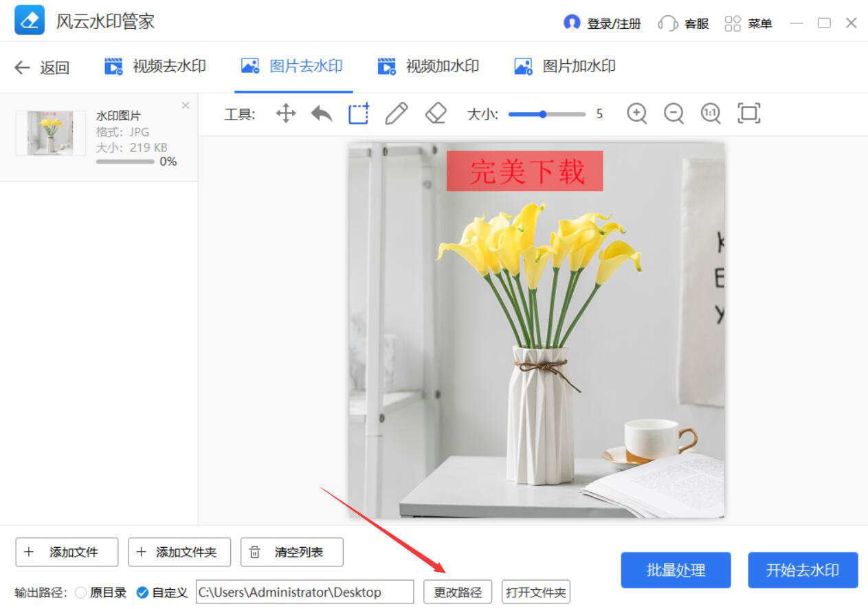Click 添加文件 button
The width and height of the screenshot is (868, 609).
point(67,552)
